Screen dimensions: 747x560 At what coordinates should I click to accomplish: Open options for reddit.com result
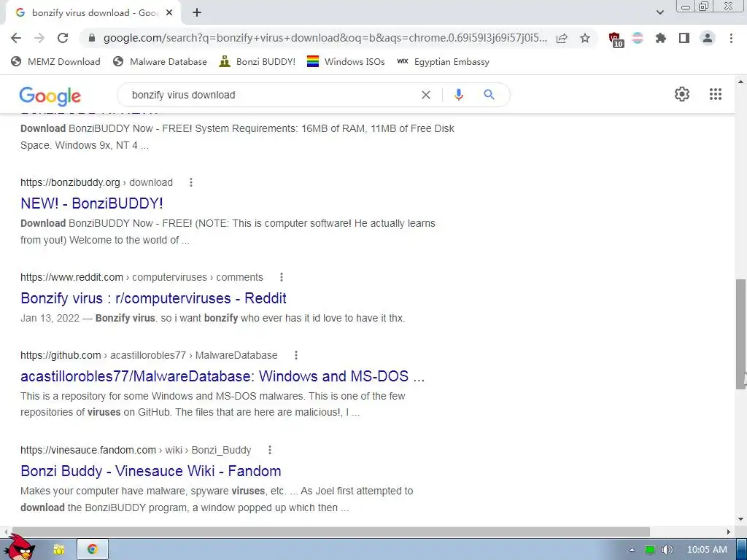(282, 277)
